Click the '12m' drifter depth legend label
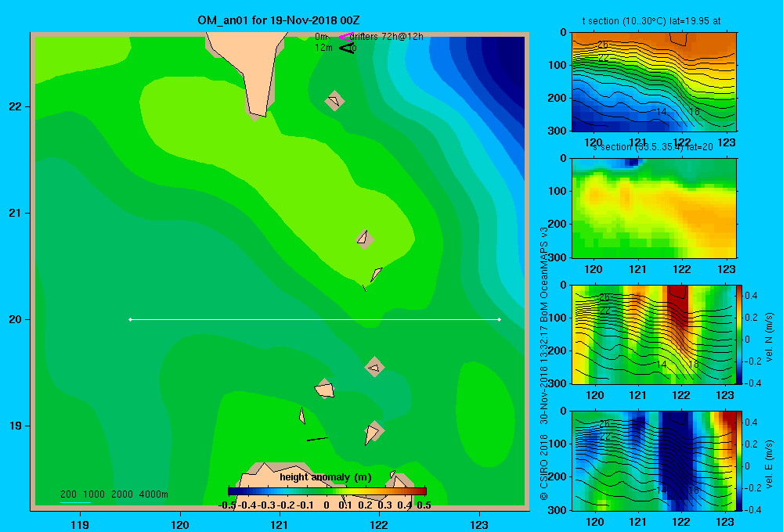 pos(323,48)
